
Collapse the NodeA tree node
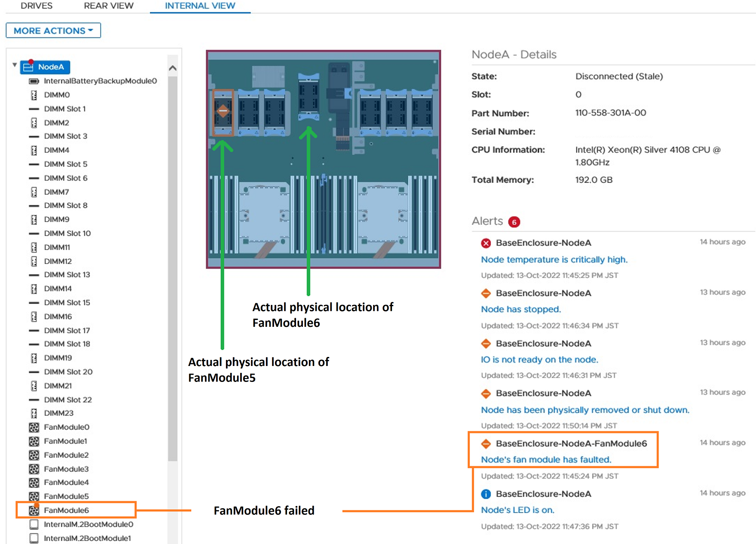pos(14,65)
